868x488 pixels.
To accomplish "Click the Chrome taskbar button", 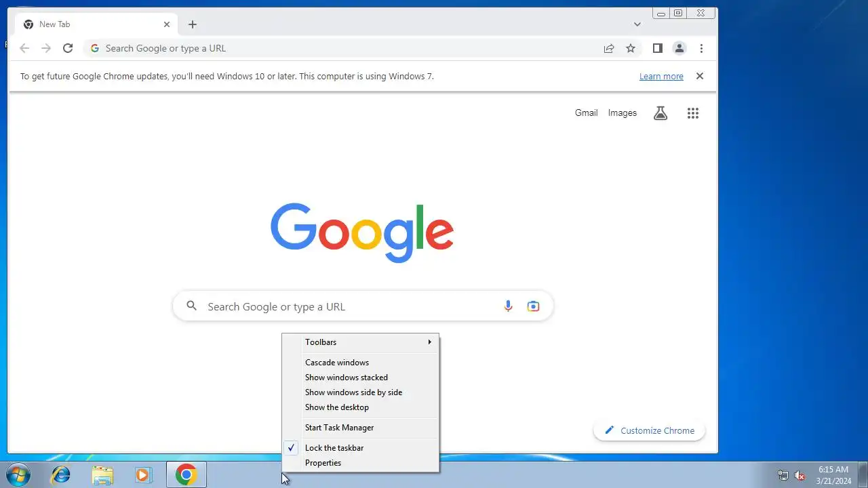I will coord(186,474).
